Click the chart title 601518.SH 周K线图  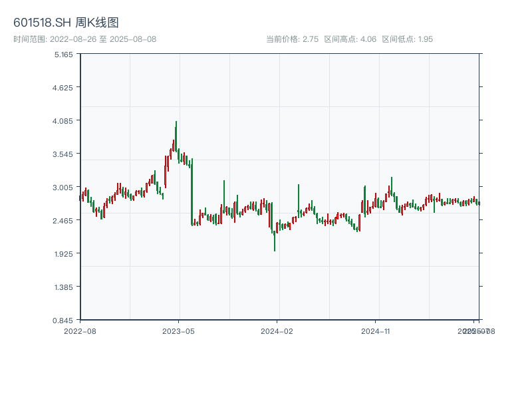pos(66,23)
